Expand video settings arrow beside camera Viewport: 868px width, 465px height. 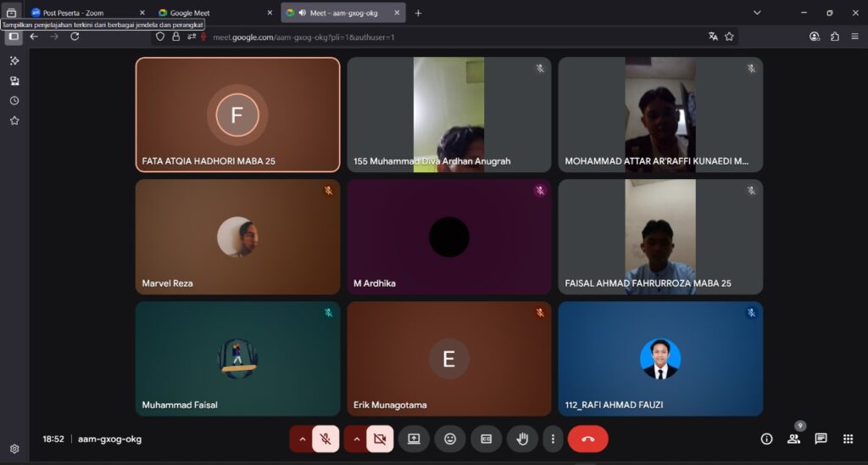coord(356,439)
